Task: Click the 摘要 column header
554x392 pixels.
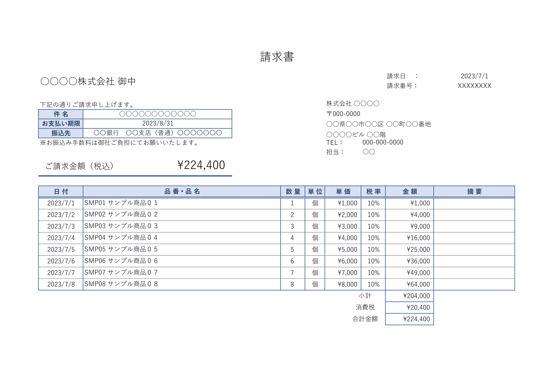Action: tap(474, 192)
